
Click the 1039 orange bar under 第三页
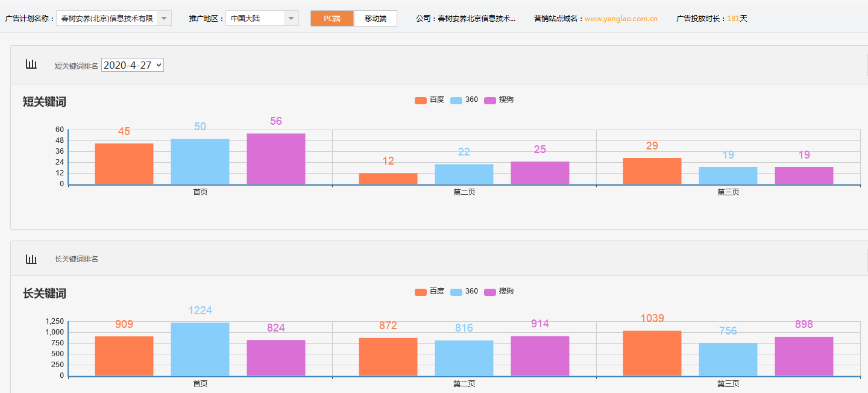pos(652,353)
